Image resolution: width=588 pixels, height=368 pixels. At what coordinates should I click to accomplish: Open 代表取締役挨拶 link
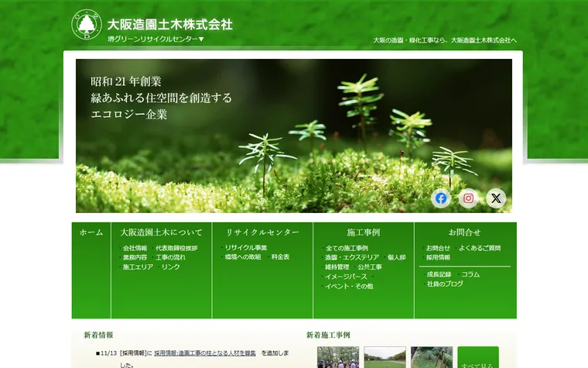click(176, 248)
